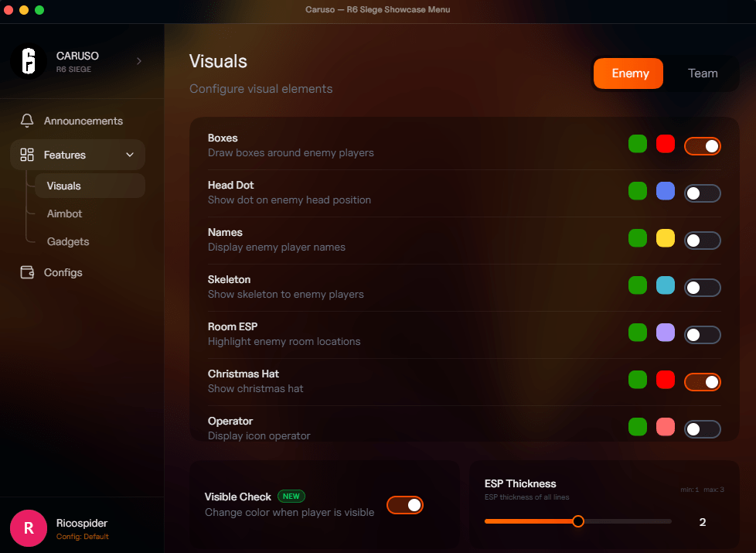Screen dimensions: 756x553
Task: Open the green Skeleton color swatch
Action: (x=638, y=285)
